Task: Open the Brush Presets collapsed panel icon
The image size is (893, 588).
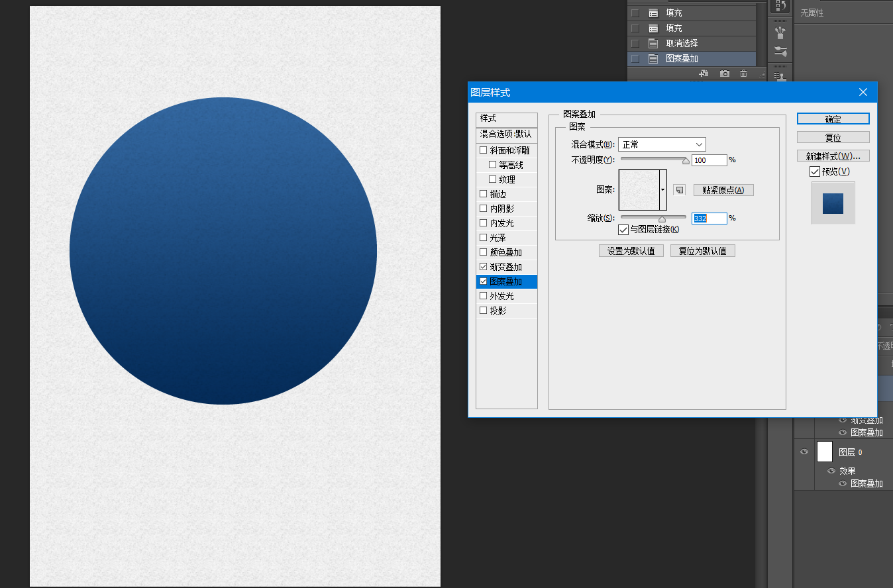Action: 781,32
